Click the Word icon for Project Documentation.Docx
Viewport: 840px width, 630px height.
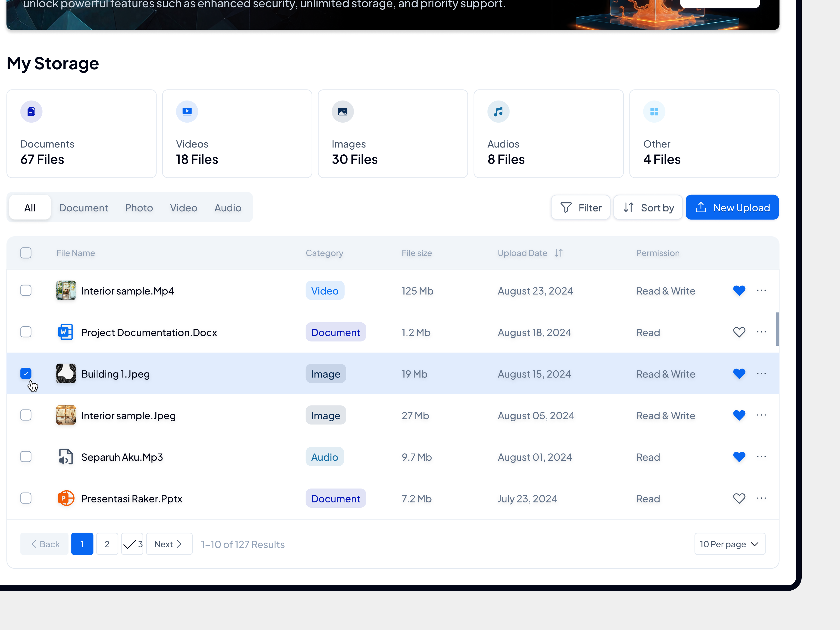(65, 332)
